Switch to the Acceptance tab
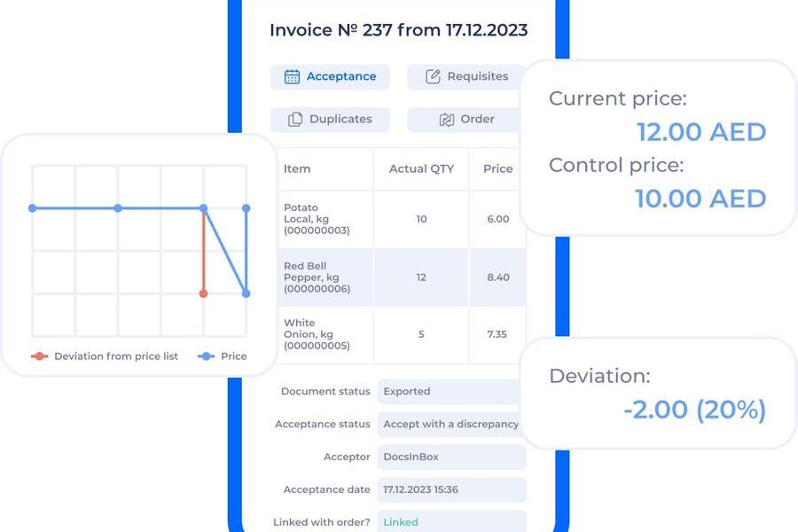 [x=330, y=77]
